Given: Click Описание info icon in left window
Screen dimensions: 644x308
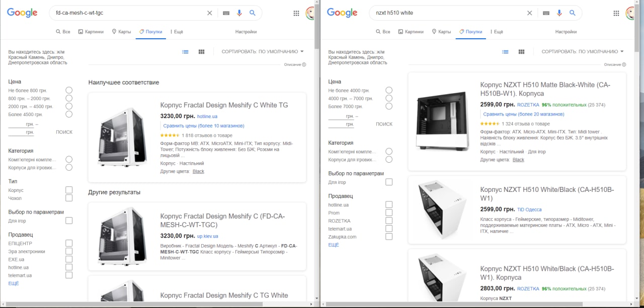Looking at the screenshot, I should 304,64.
